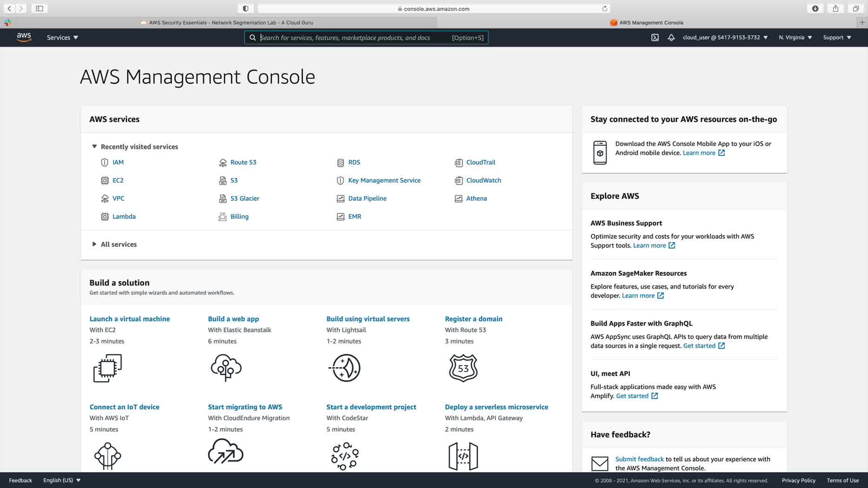Open the cloud_user account dropdown
This screenshot has height=488, width=868.
coord(725,38)
